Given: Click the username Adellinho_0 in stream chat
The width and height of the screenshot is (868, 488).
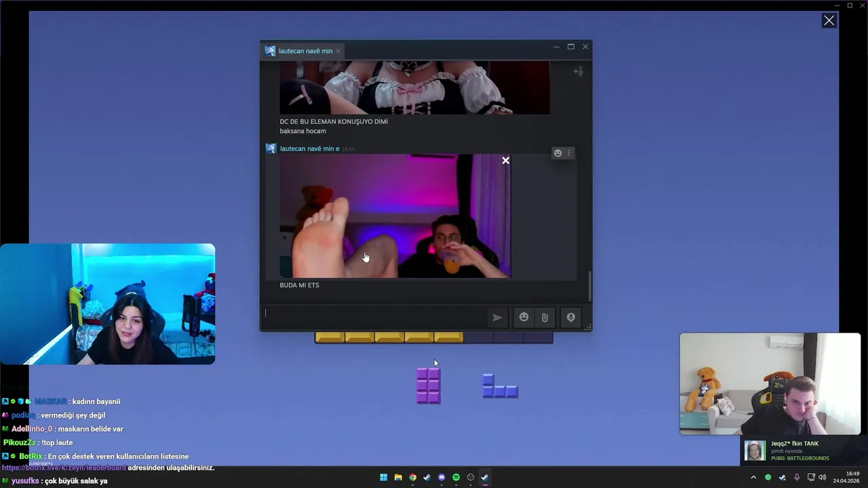Looking at the screenshot, I should point(32,429).
